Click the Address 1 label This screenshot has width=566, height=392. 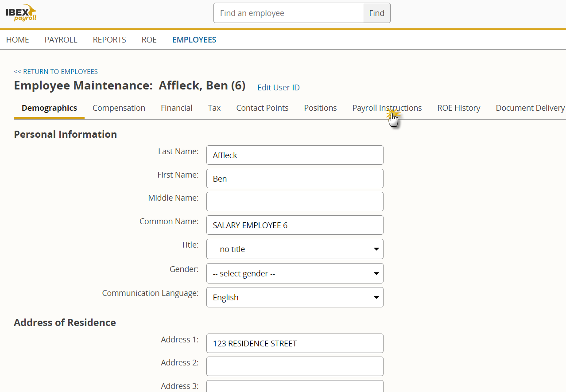(180, 340)
